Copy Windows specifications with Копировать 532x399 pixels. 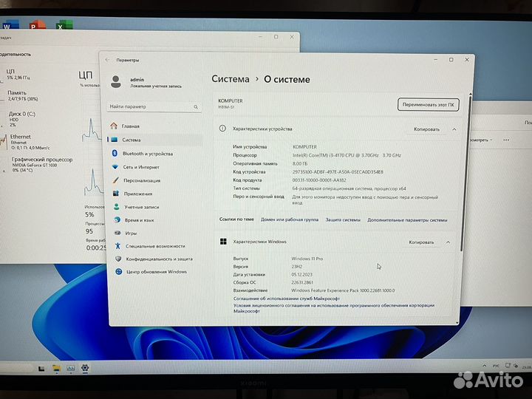pos(421,242)
